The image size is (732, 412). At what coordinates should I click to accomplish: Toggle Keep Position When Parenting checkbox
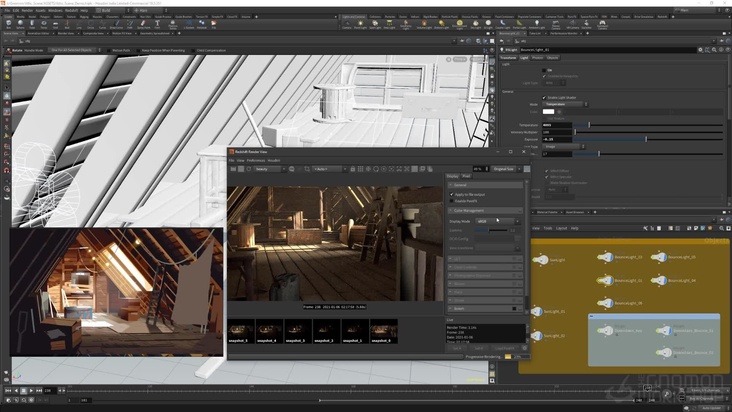point(139,50)
